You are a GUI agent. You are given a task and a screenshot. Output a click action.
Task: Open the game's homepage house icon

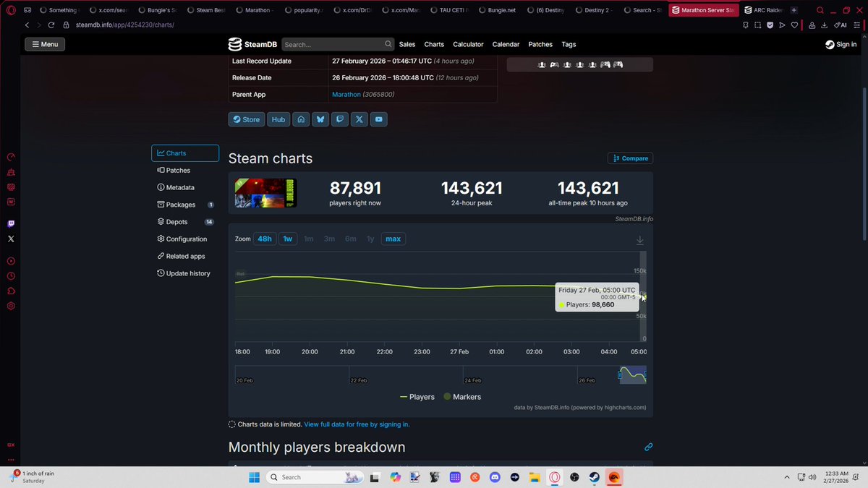click(301, 119)
